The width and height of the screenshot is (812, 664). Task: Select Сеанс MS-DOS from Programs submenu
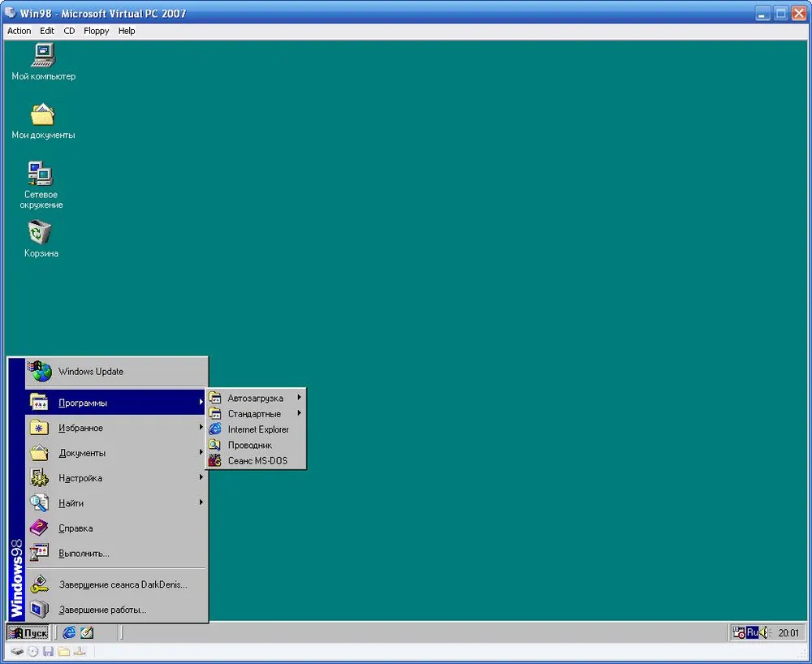(257, 461)
